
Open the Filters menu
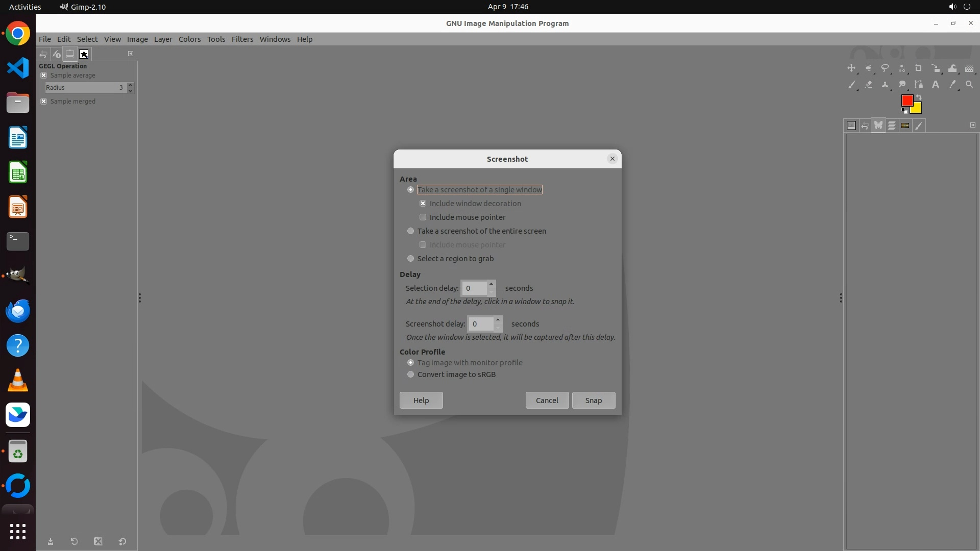[242, 39]
